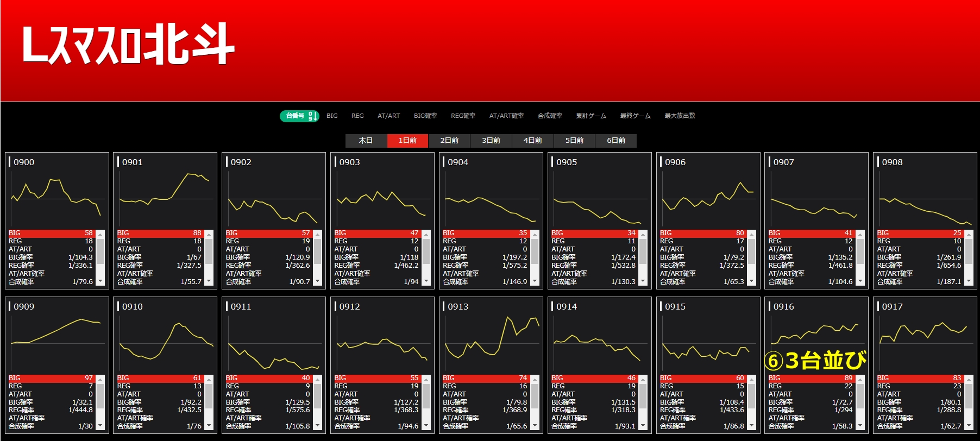Click scroll-down arrow in 0908 data list
This screenshot has width=980, height=441.
(969, 281)
